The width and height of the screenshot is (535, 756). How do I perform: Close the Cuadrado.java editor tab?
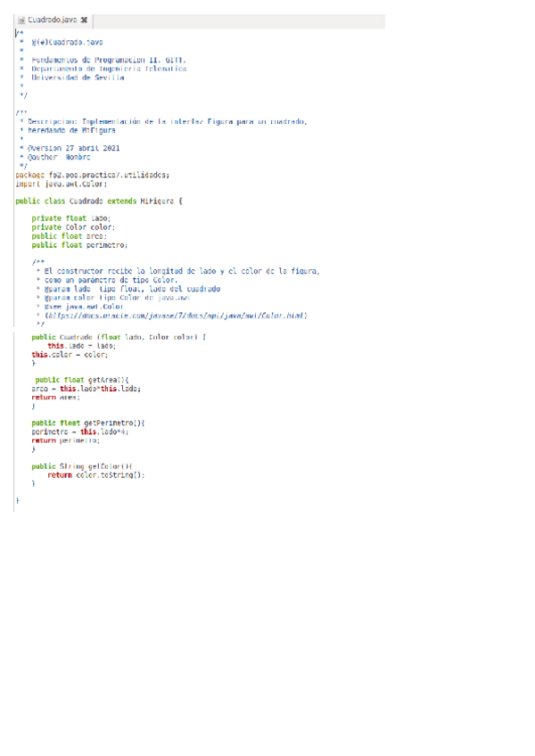click(x=84, y=20)
